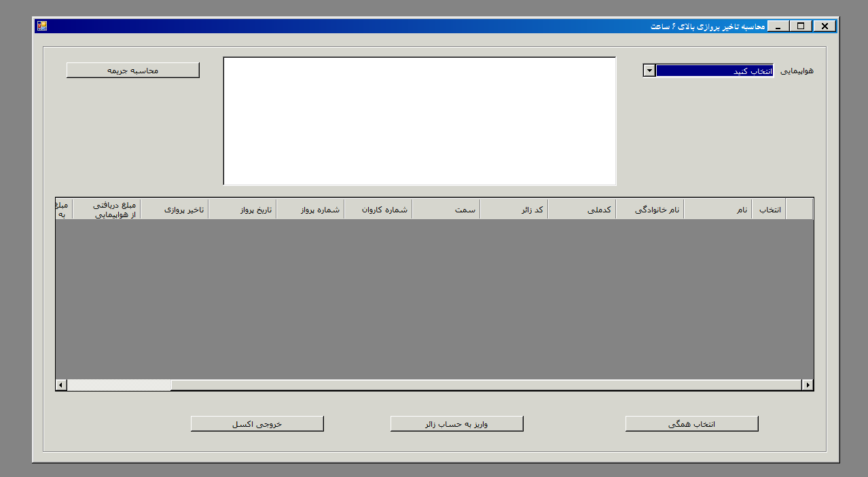Click the grid's right scroll arrow
Screen dimensions: 868x477
click(808, 385)
